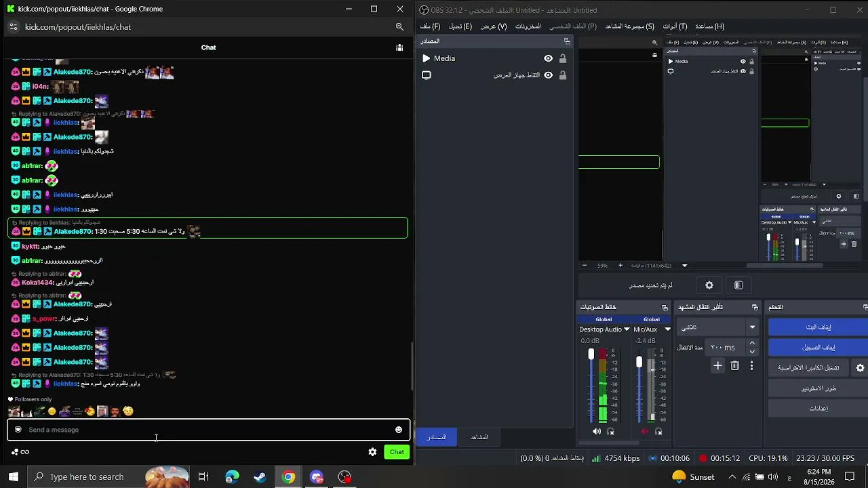The width and height of the screenshot is (868, 488).
Task: Click Chrome site information icon beside the URL
Action: tap(14, 27)
